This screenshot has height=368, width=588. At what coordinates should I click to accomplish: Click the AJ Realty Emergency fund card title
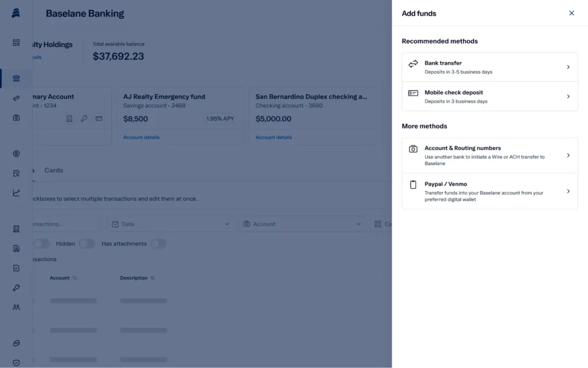(x=164, y=97)
